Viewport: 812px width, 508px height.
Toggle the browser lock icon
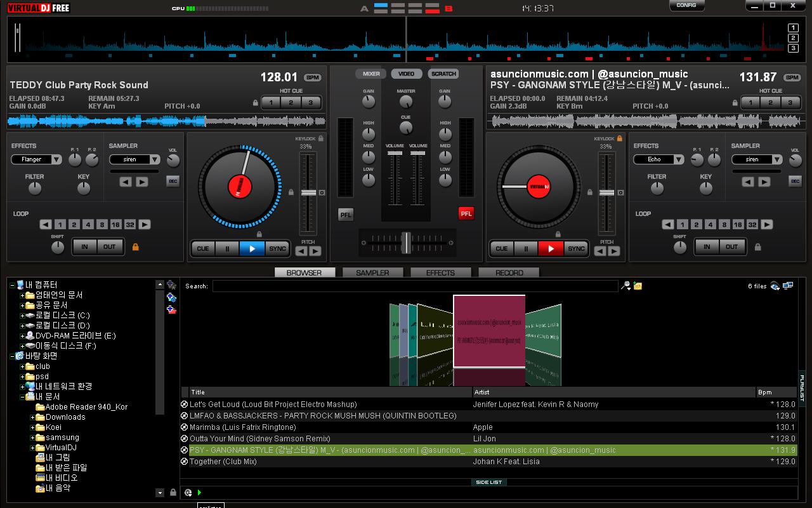(173, 492)
